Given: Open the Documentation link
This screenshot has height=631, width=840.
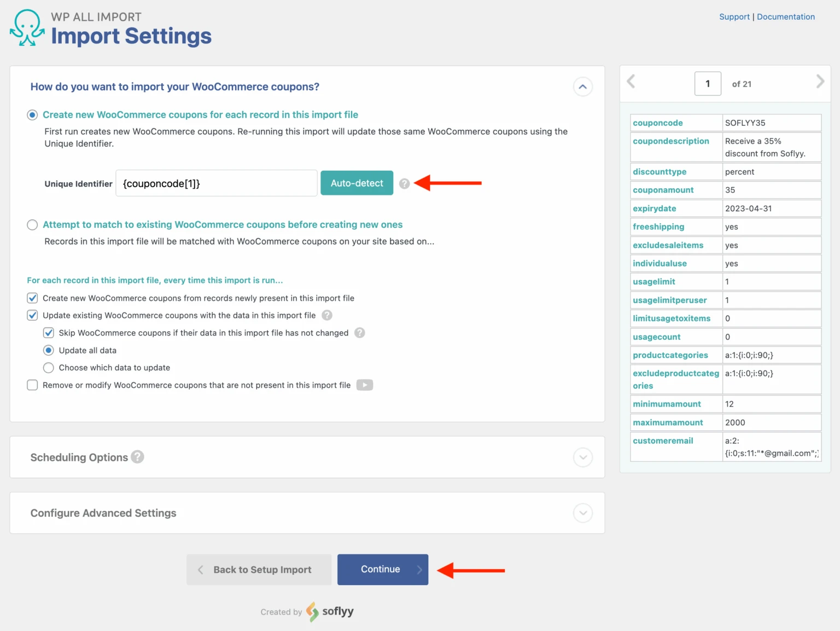Looking at the screenshot, I should point(786,17).
